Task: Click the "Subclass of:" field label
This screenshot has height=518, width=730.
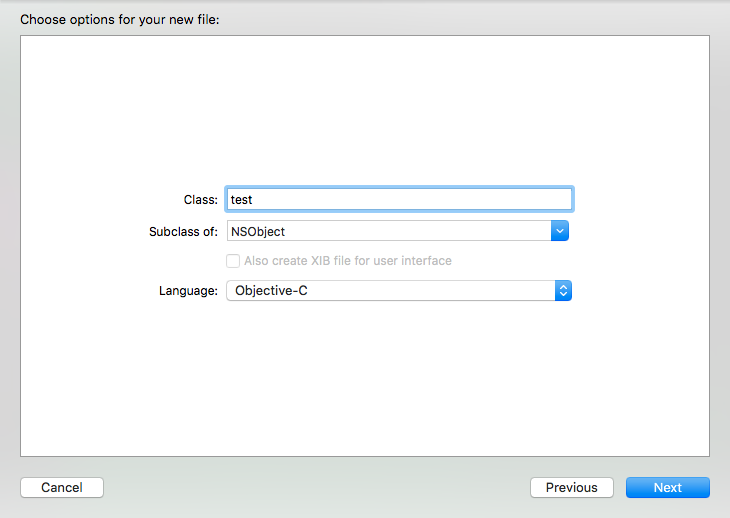Action: (183, 232)
